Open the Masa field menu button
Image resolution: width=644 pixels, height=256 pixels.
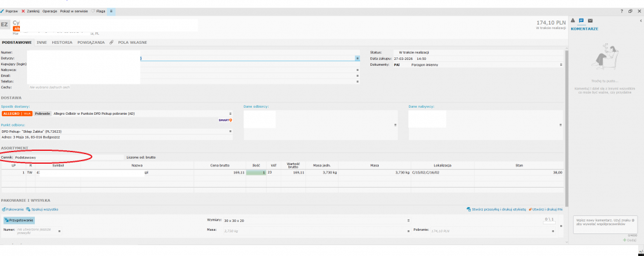click(x=408, y=231)
